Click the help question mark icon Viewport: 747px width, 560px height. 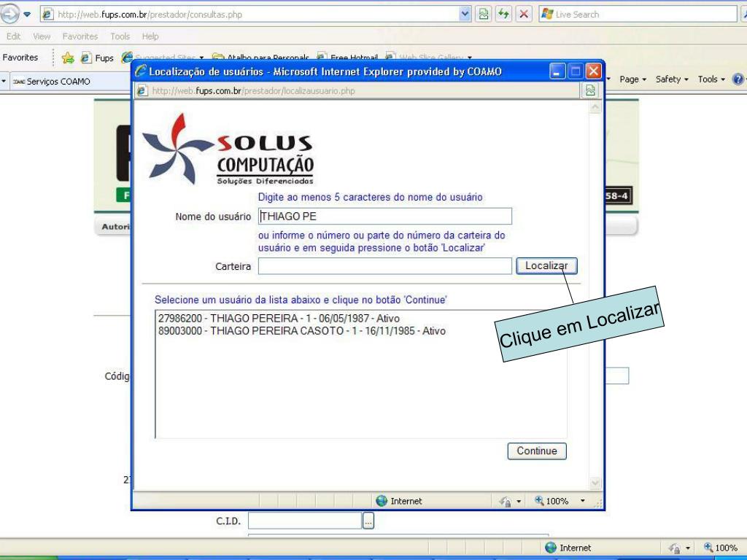(x=738, y=79)
